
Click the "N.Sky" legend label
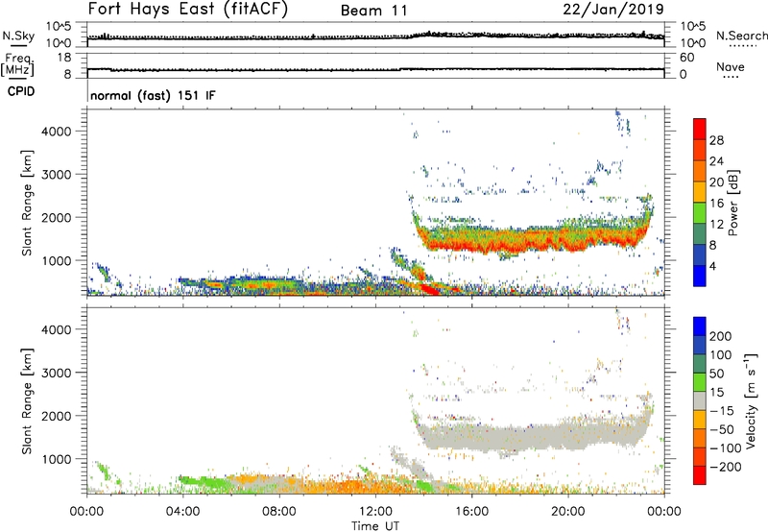tap(18, 36)
